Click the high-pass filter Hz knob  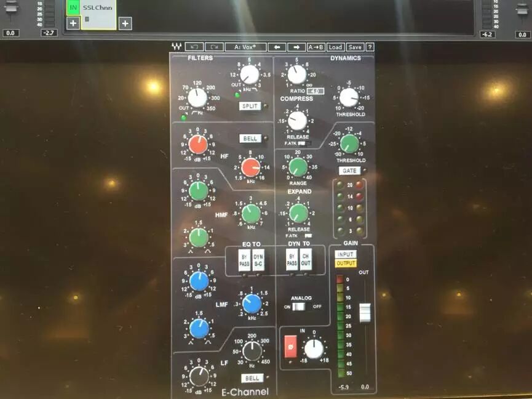click(x=197, y=98)
